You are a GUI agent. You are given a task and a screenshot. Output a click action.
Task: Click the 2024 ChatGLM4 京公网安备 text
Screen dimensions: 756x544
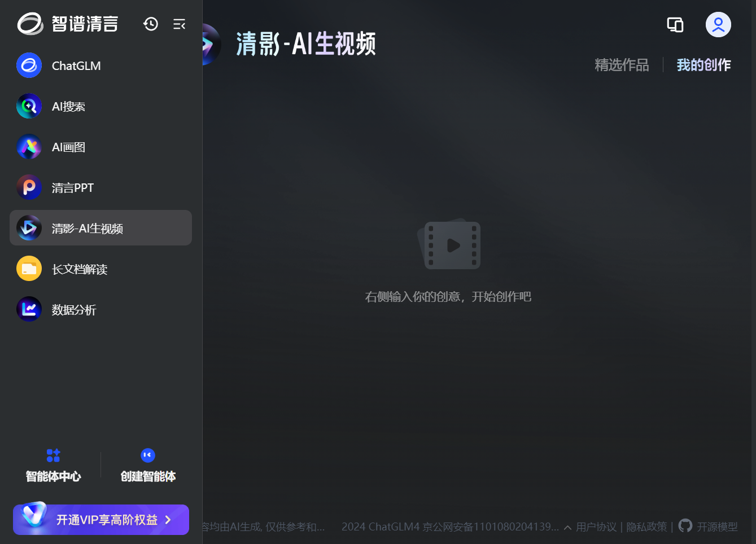(450, 527)
